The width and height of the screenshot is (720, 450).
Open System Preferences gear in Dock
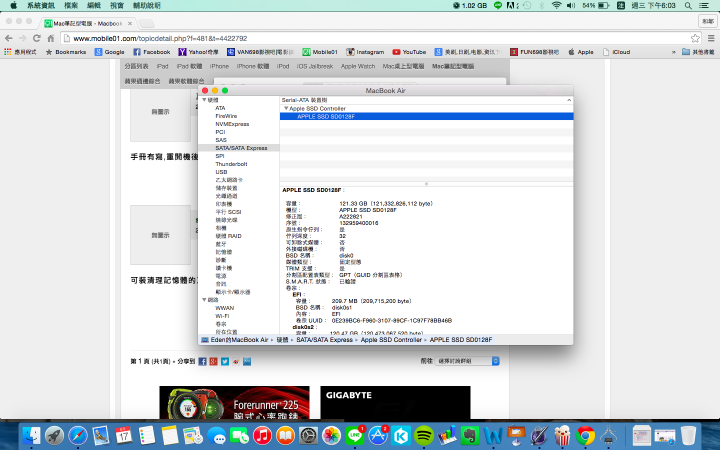pos(308,435)
